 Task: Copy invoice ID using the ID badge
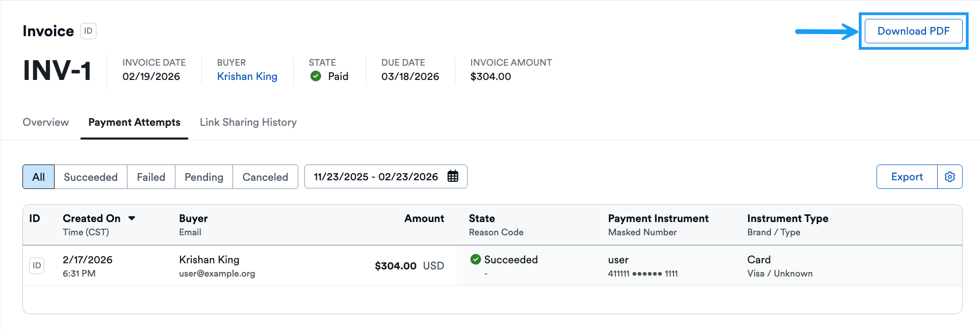click(88, 31)
